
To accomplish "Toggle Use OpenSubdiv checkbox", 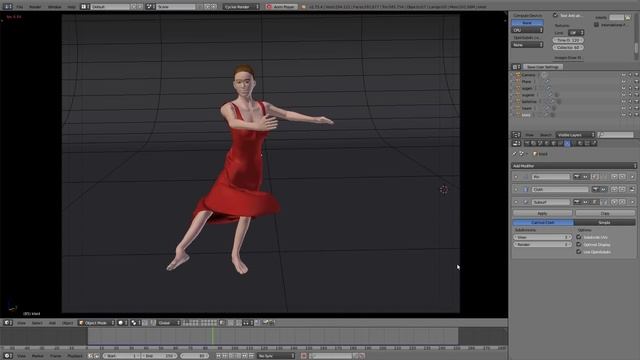I will click(x=579, y=252).
